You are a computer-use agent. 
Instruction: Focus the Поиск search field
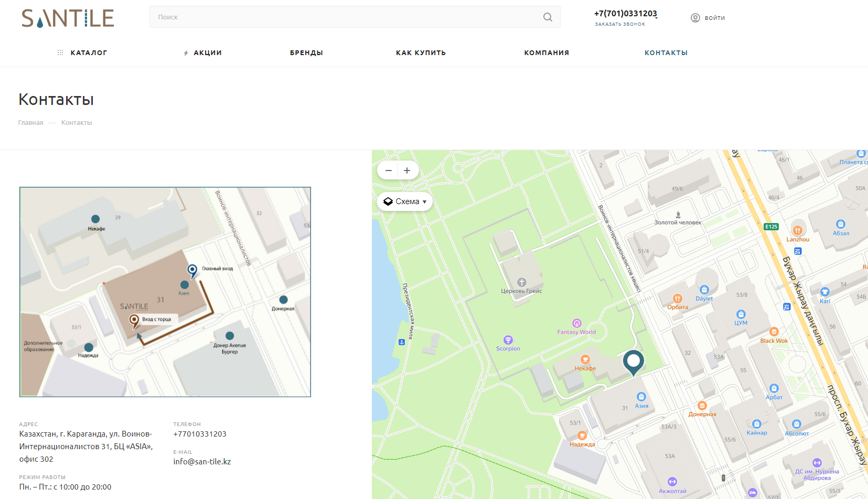[x=355, y=17]
